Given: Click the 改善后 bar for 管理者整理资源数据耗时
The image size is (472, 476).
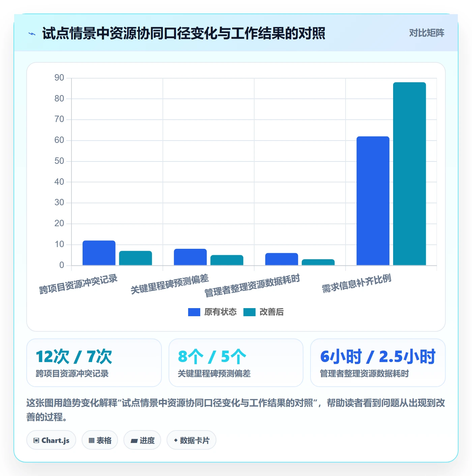Looking at the screenshot, I should click(x=318, y=262).
